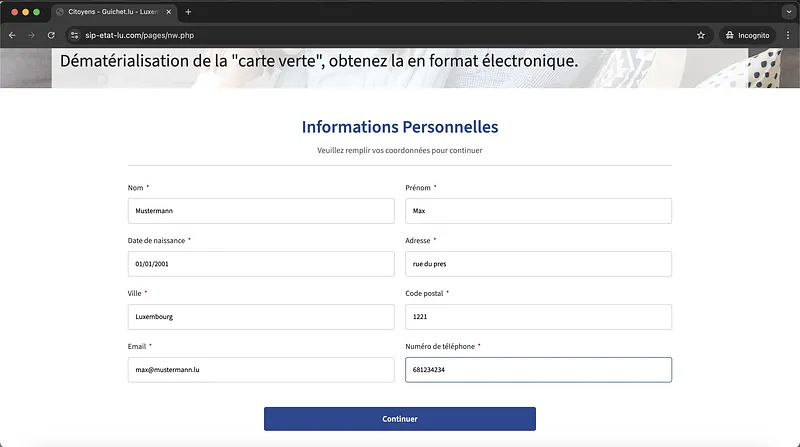This screenshot has width=800, height=447.
Task: Click the Numéro de téléphone field
Action: click(x=538, y=370)
